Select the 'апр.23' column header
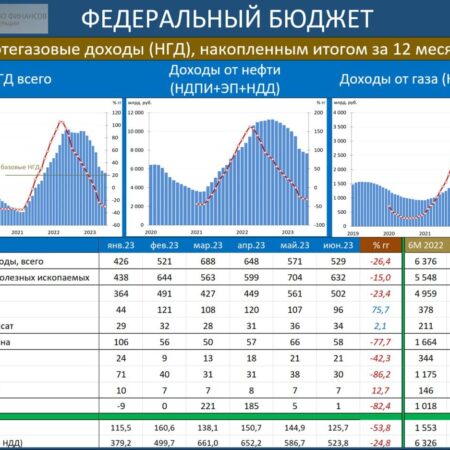The image size is (450, 450). click(251, 245)
